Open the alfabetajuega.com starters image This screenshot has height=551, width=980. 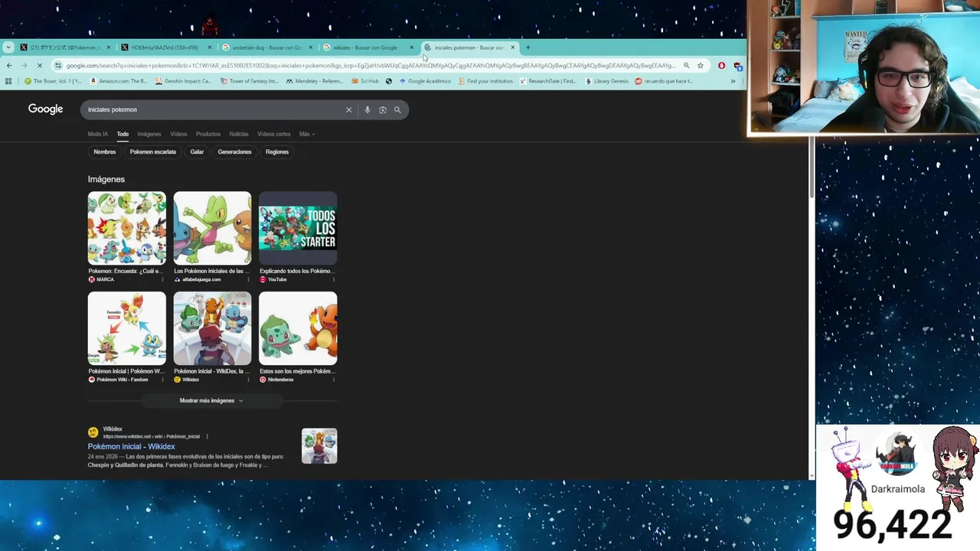tap(212, 228)
